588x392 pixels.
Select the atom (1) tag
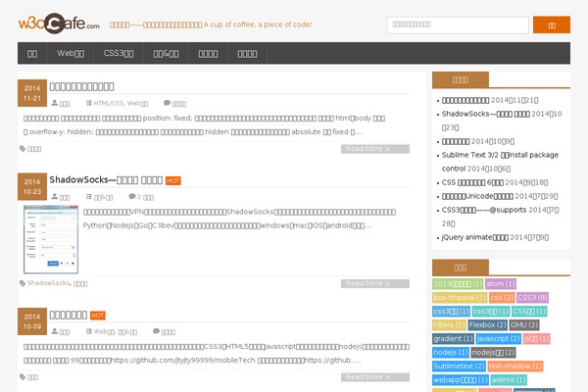[501, 284]
